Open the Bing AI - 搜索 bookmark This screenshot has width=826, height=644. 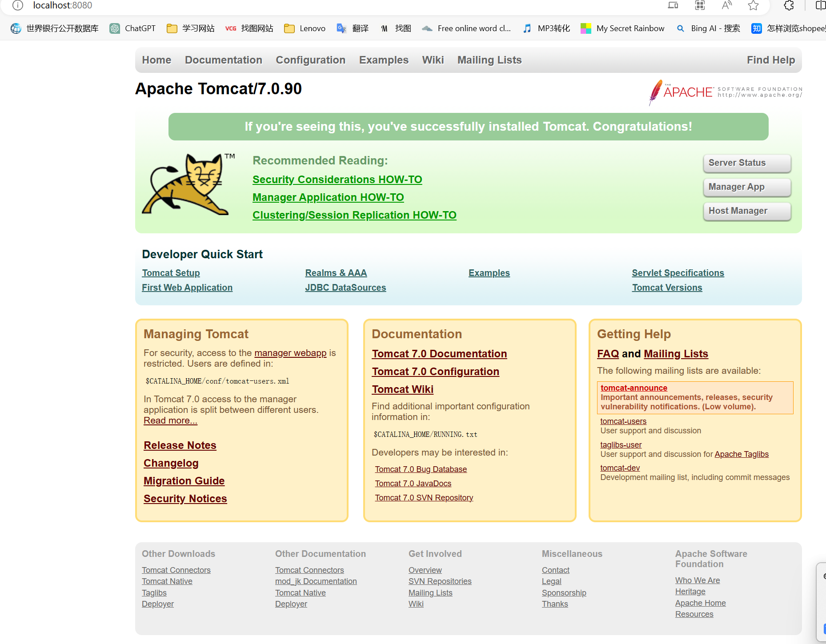(708, 28)
